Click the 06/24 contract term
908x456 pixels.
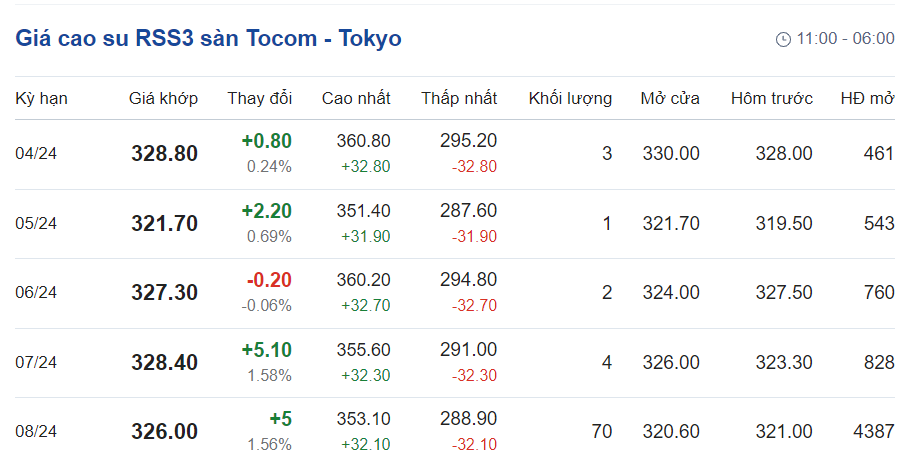click(36, 293)
